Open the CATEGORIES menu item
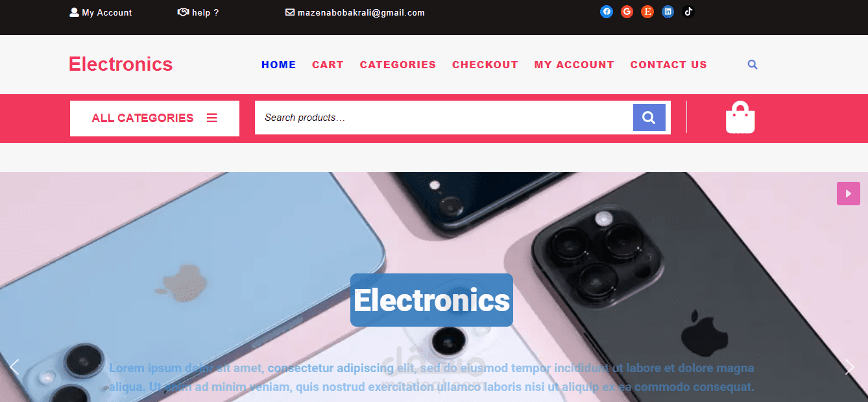This screenshot has height=402, width=868. click(398, 65)
